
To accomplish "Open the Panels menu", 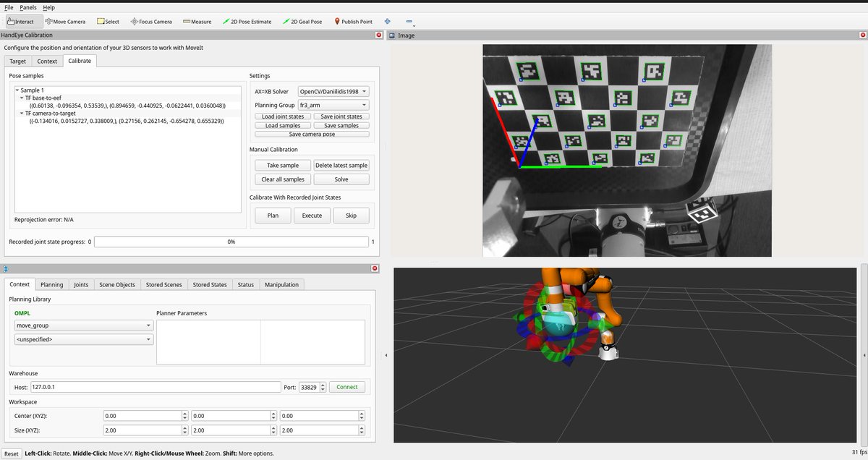I will tap(28, 7).
